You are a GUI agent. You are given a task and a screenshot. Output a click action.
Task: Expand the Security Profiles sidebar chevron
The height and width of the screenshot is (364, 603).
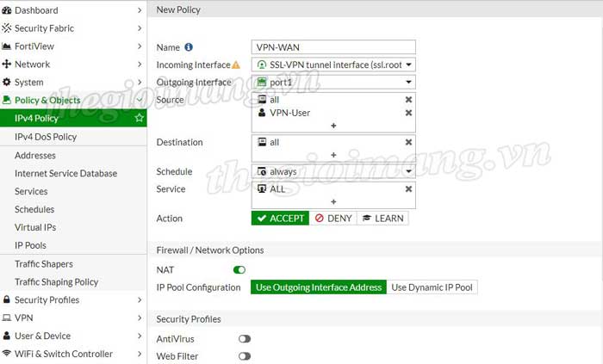(140, 299)
